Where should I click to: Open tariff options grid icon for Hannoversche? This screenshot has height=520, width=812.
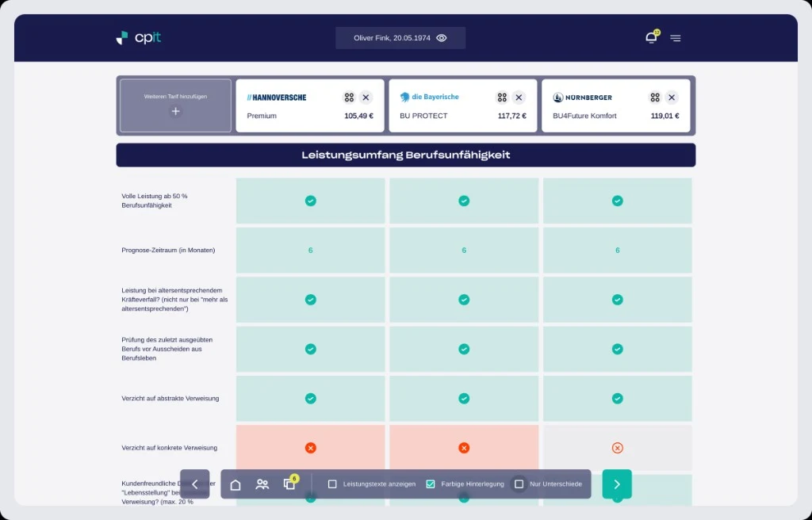point(349,97)
